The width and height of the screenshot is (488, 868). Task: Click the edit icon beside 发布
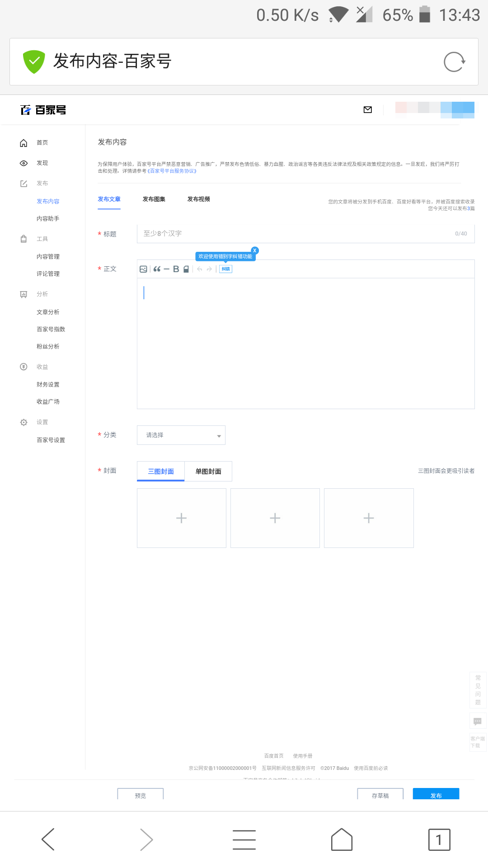[x=23, y=184]
